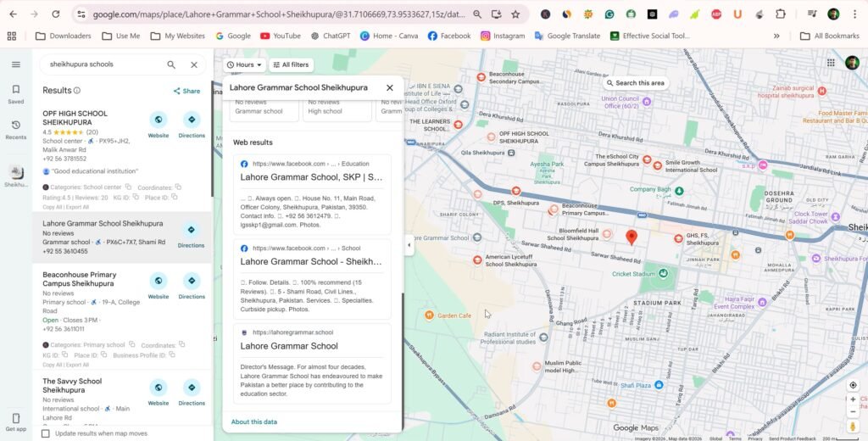Click the Sheikh... recent search thumbnail
The image size is (868, 441).
pos(16,172)
